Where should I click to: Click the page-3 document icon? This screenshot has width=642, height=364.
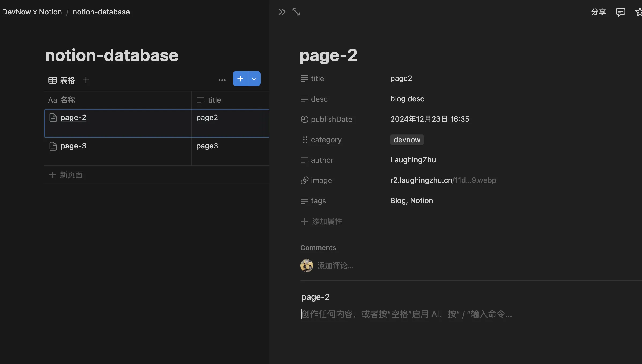(53, 146)
